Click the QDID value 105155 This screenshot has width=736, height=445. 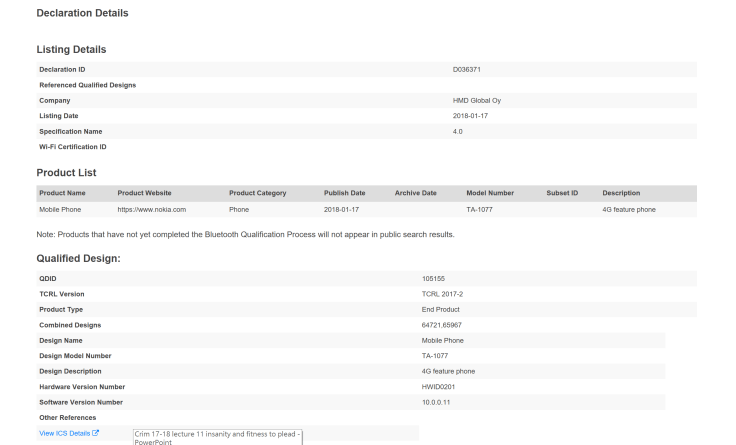435,278
